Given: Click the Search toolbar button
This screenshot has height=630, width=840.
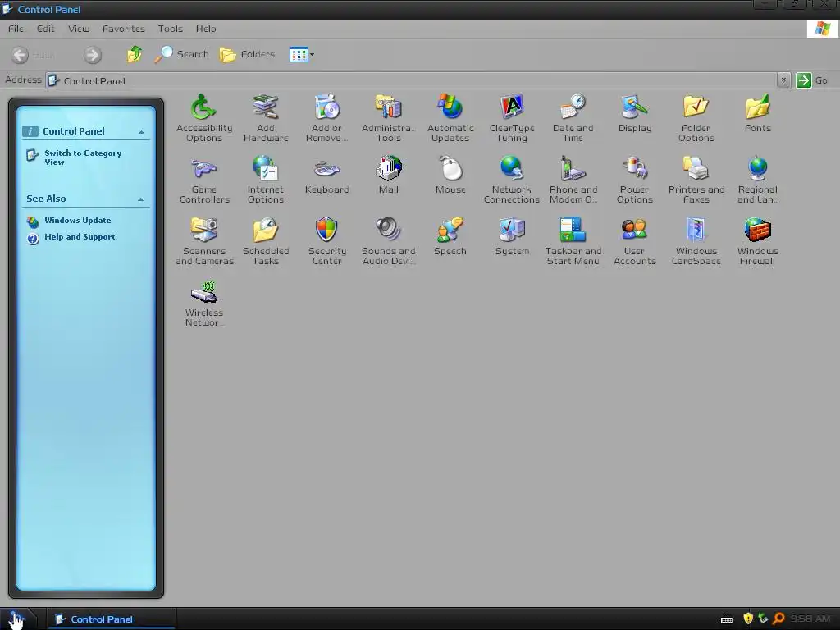Looking at the screenshot, I should click(181, 54).
